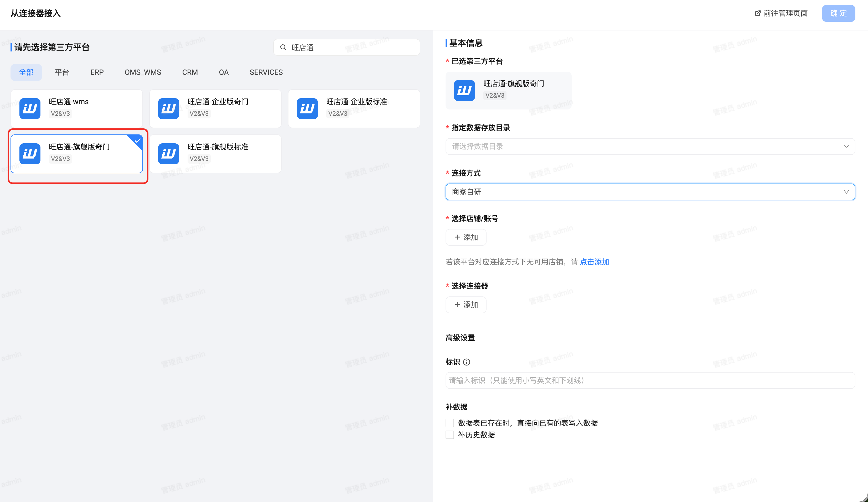
Task: Click the 标识 input field
Action: [650, 380]
